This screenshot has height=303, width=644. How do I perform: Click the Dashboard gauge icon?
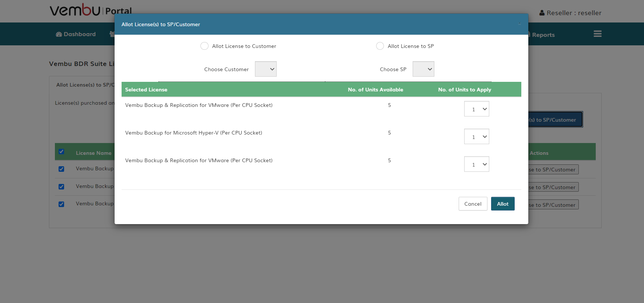click(59, 34)
